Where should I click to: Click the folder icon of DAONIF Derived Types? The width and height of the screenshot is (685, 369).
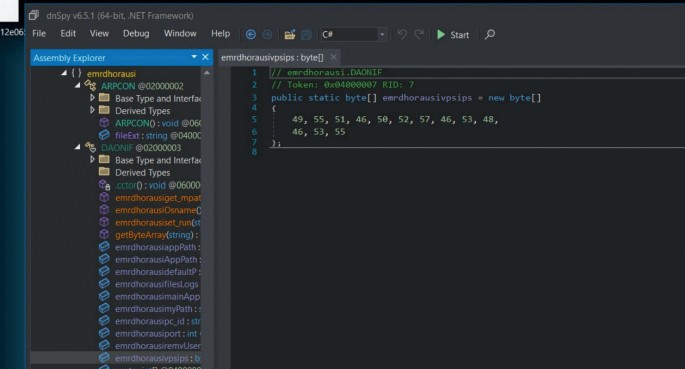104,172
